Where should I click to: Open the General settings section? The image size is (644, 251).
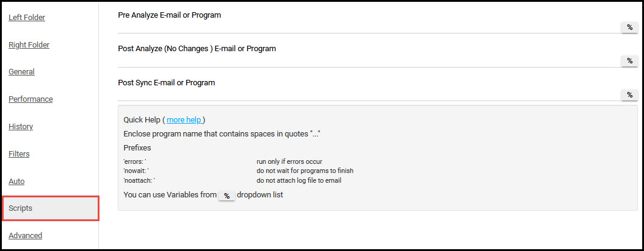coord(21,72)
